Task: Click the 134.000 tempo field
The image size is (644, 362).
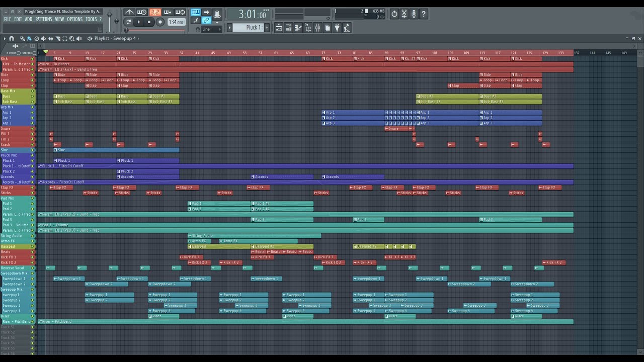Action: point(177,22)
